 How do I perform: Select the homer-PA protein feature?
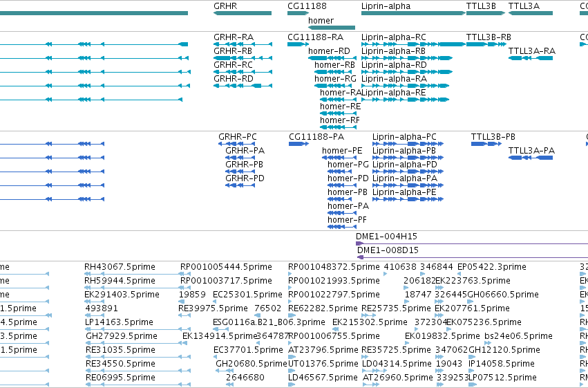pos(341,213)
